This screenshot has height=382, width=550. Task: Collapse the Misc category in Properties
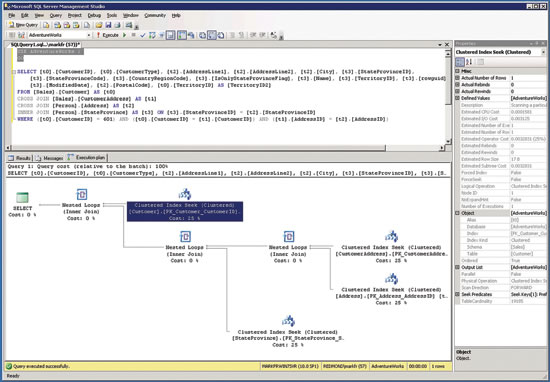point(457,71)
